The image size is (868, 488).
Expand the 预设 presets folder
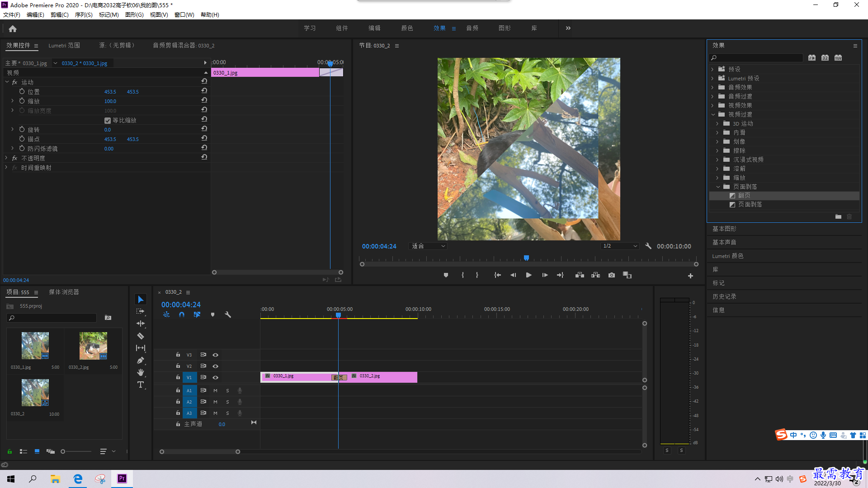(712, 69)
